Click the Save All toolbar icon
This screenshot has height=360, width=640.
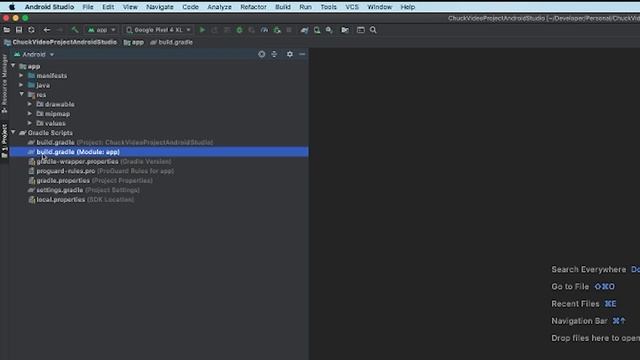pos(19,30)
